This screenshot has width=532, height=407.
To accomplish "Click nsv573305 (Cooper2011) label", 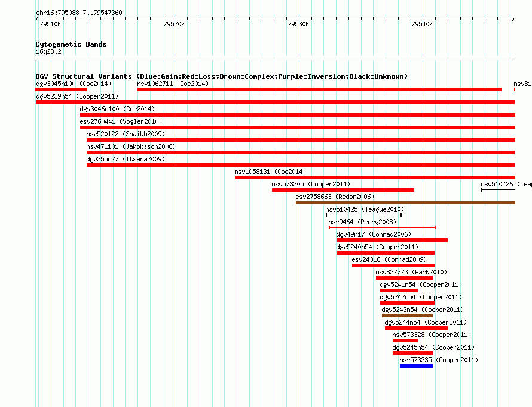I will [x=311, y=184].
